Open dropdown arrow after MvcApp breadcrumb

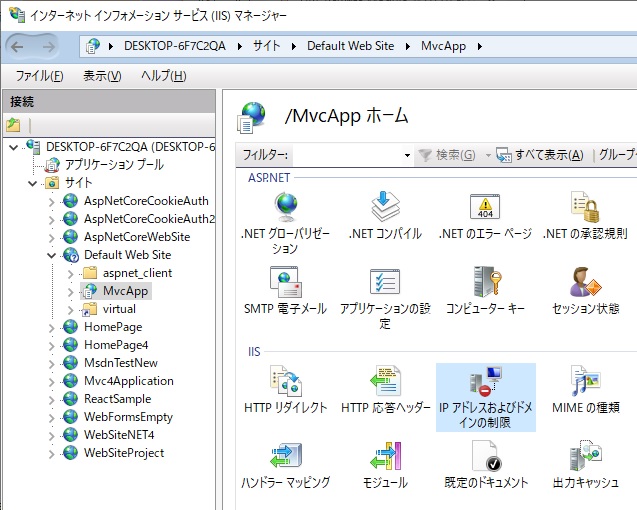[x=479, y=47]
